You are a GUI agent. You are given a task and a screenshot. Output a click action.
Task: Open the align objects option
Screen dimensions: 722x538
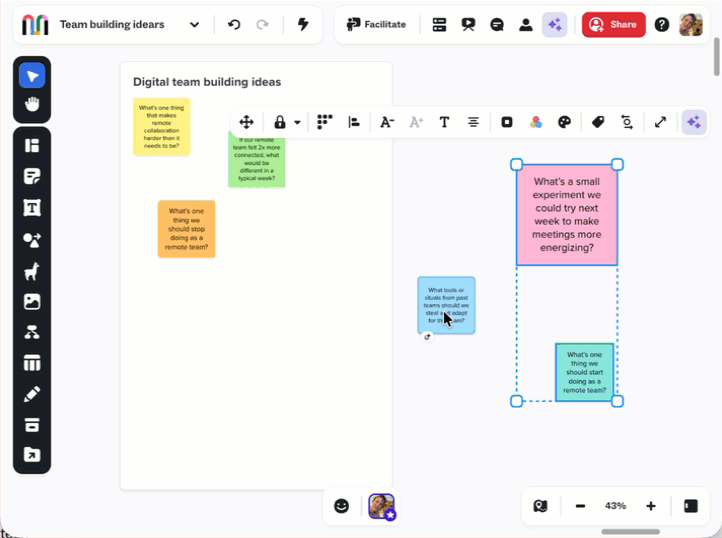click(354, 122)
